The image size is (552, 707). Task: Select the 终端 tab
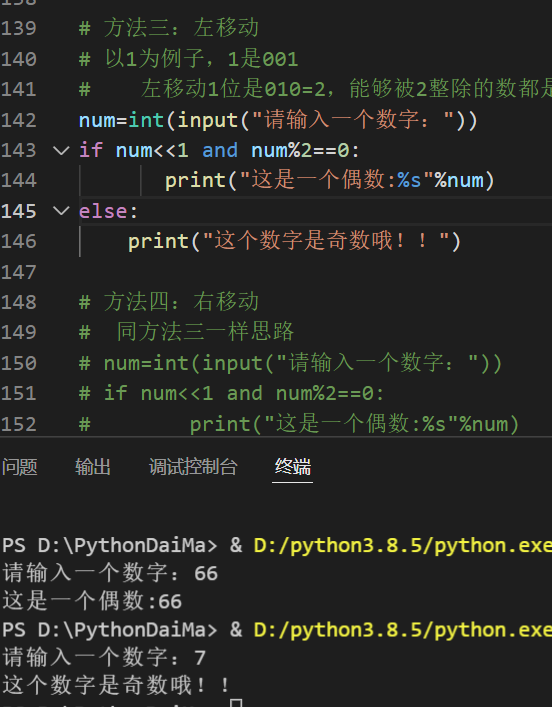point(293,467)
